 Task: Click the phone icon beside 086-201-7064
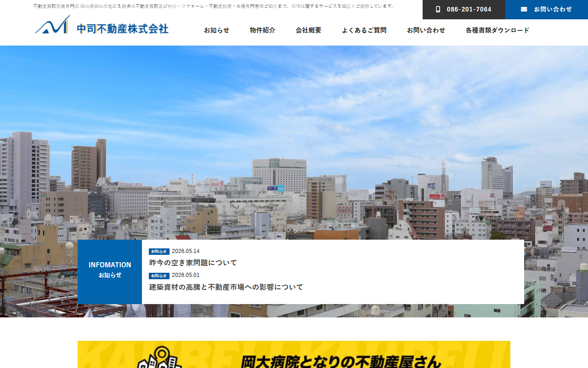438,9
